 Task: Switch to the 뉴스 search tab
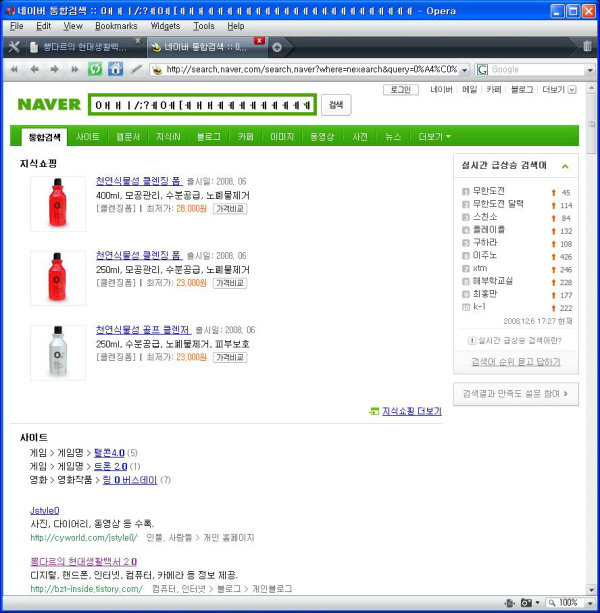[393, 137]
